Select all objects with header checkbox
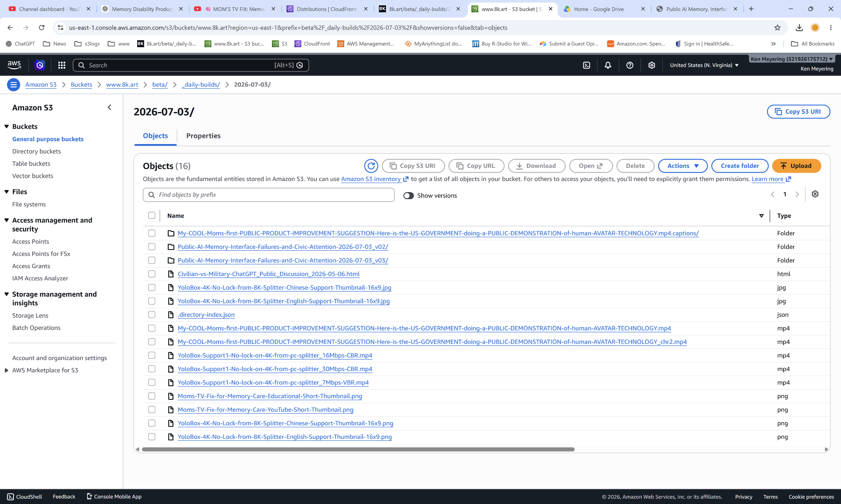The width and height of the screenshot is (841, 504). point(152,215)
